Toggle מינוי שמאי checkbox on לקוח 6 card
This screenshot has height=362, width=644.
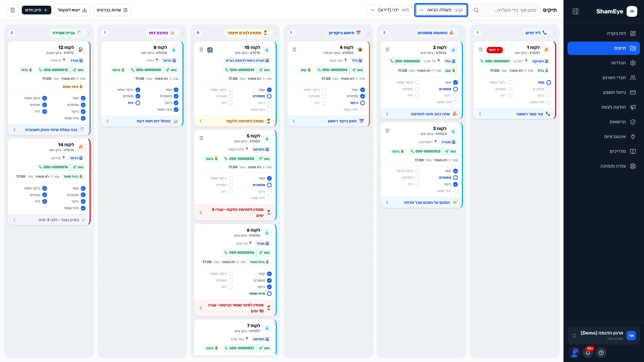[269, 294]
